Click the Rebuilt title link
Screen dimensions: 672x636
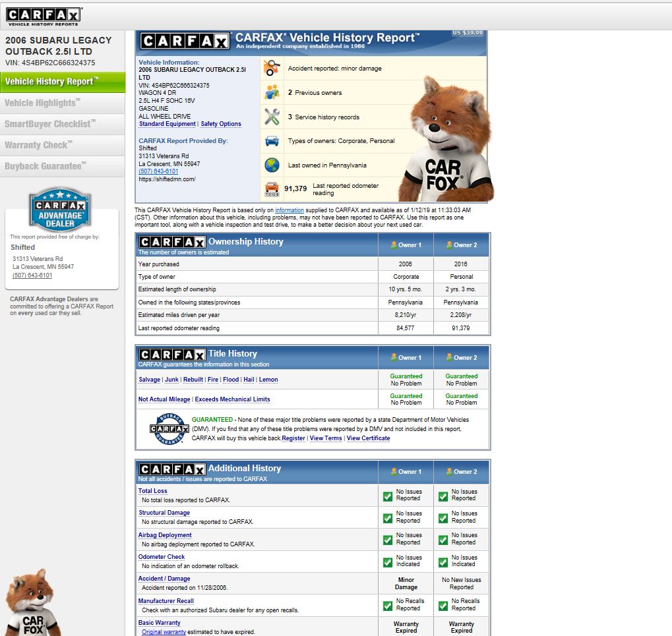pos(193,380)
